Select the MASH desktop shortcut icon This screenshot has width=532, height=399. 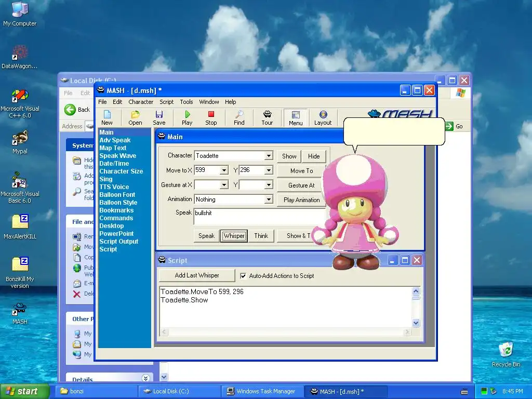click(x=20, y=313)
